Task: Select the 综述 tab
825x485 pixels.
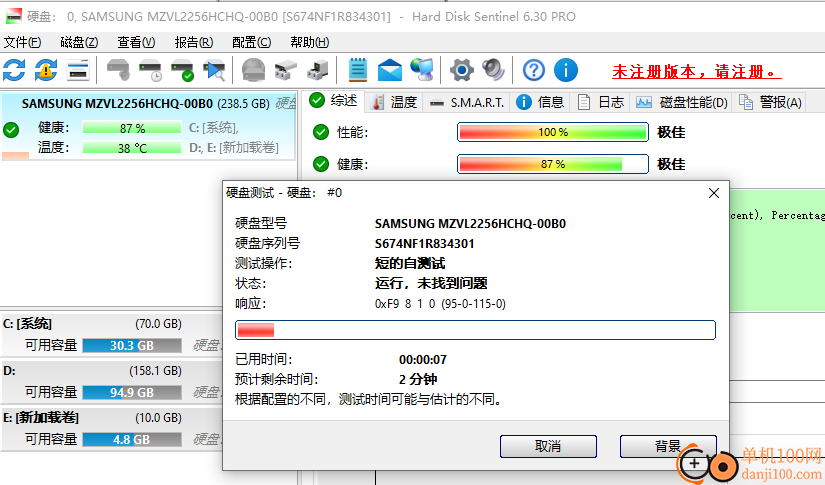Action: click(335, 100)
